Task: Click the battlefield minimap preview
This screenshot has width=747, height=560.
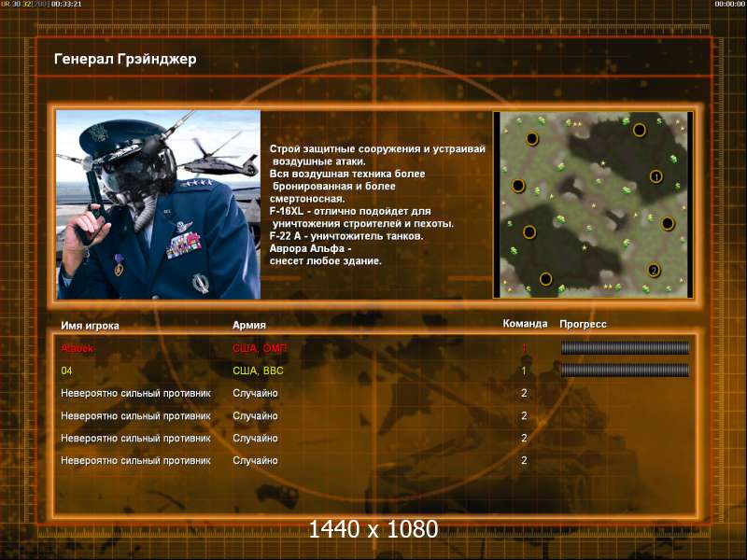Action: point(593,204)
